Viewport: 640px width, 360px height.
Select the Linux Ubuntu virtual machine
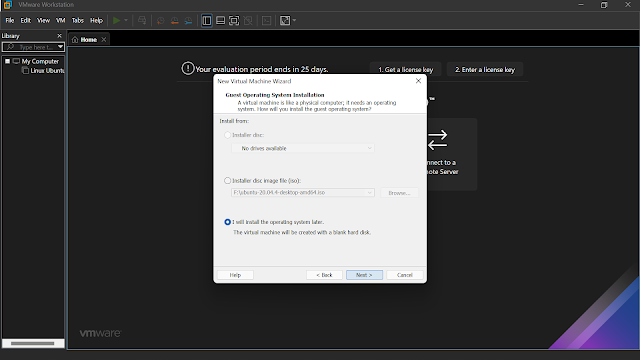point(47,71)
